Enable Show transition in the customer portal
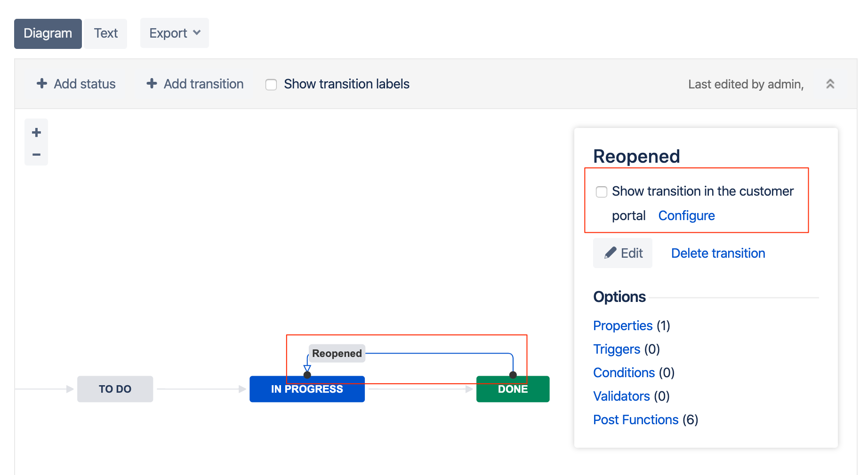The image size is (868, 475). pos(602,192)
